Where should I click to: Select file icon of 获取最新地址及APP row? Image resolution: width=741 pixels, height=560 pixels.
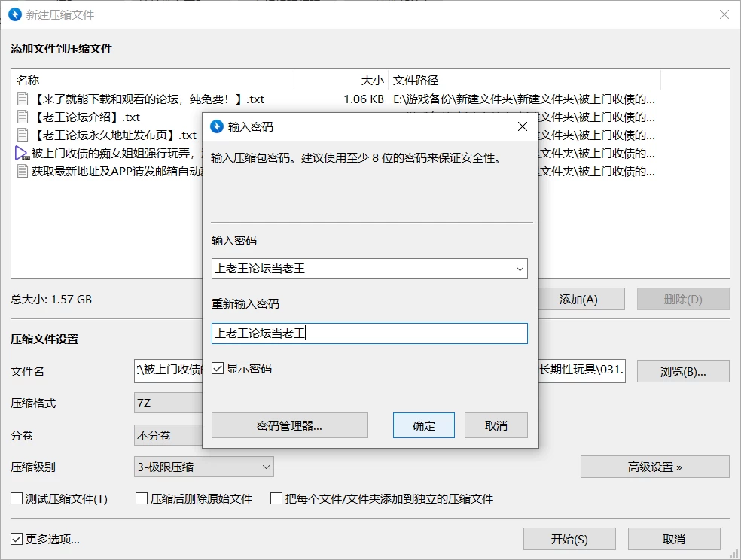[x=22, y=171]
